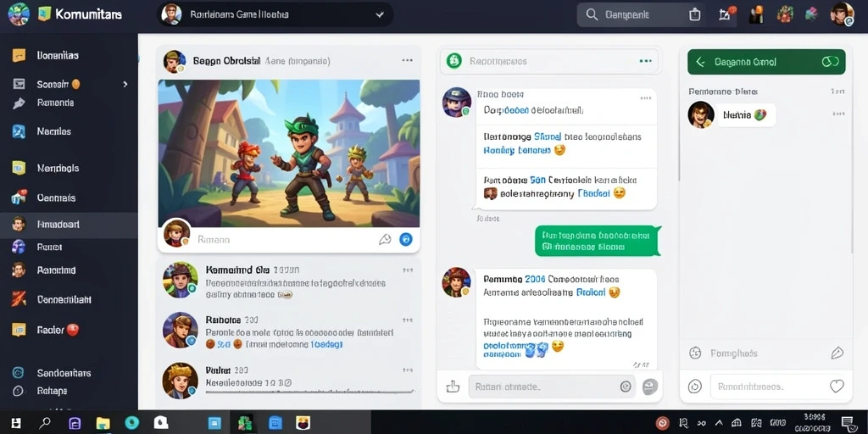Open the three-dot menu on the first chat message

click(645, 98)
